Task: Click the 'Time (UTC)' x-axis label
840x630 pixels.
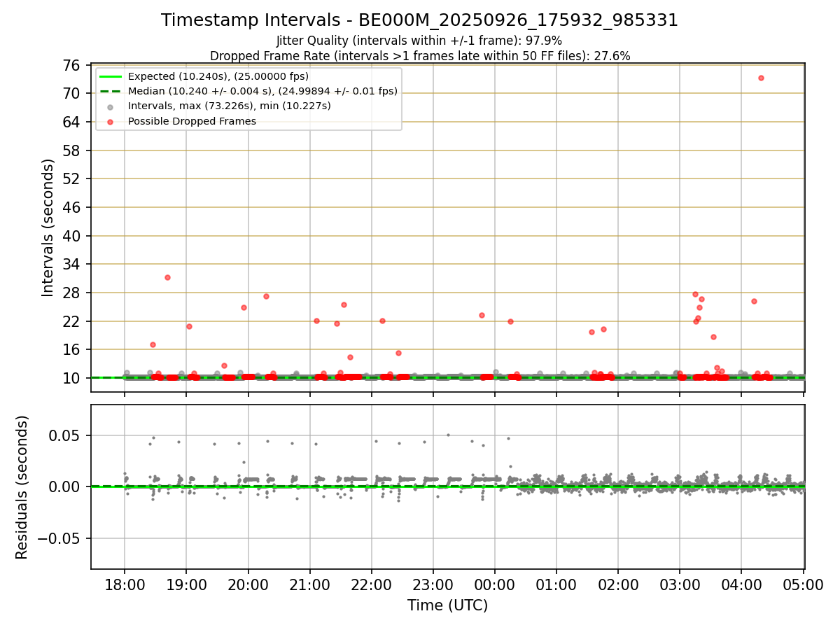Action: pos(448,605)
